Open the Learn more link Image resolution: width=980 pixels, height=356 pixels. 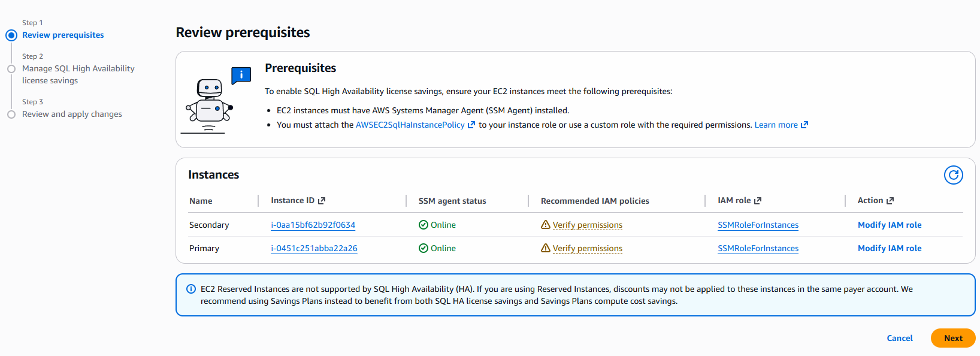click(x=776, y=125)
